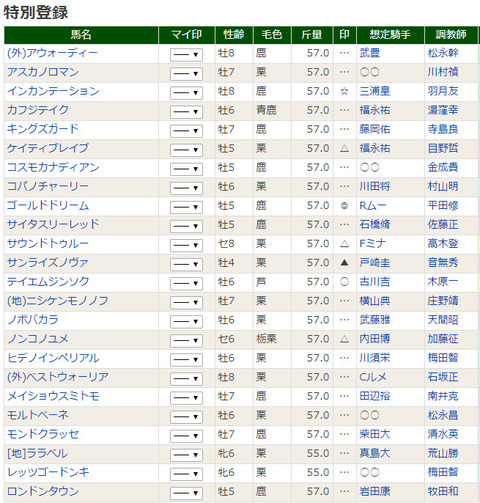Viewport: 480px width, 503px height.
Task: Open trainer 牧田和 profile link
Action: 443,491
